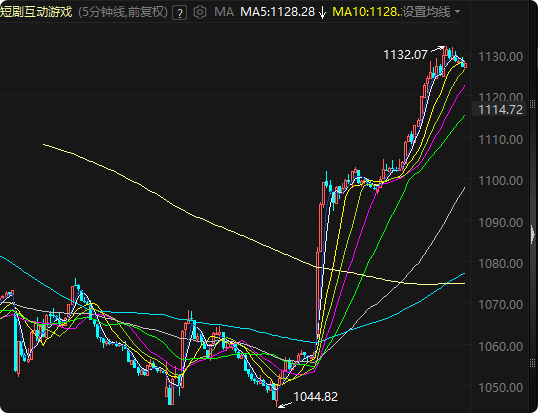This screenshot has width=538, height=413.
Task: Click the 1080.00 price axis label
Action: [501, 264]
